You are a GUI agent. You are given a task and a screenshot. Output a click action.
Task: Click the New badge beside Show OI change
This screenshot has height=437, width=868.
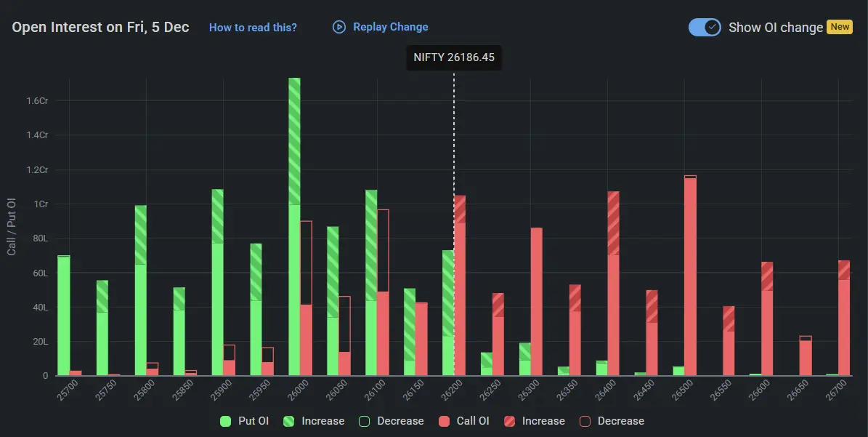click(840, 27)
